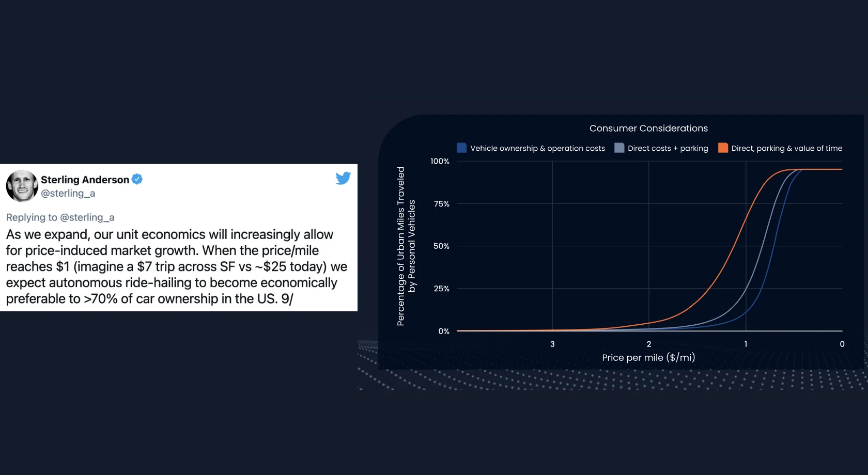
Task: Click the x-axis tick label 3
Action: [552, 344]
